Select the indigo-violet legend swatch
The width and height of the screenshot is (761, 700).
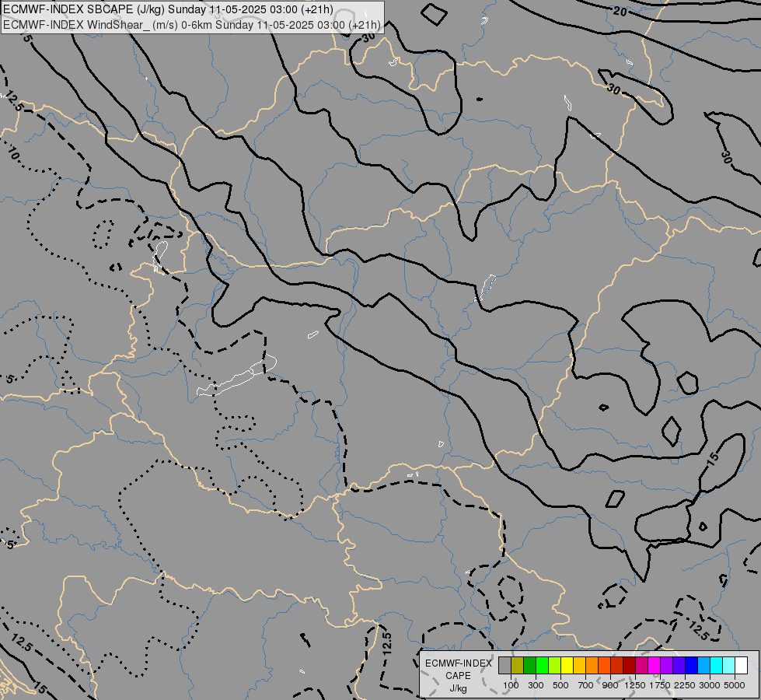[x=679, y=666]
